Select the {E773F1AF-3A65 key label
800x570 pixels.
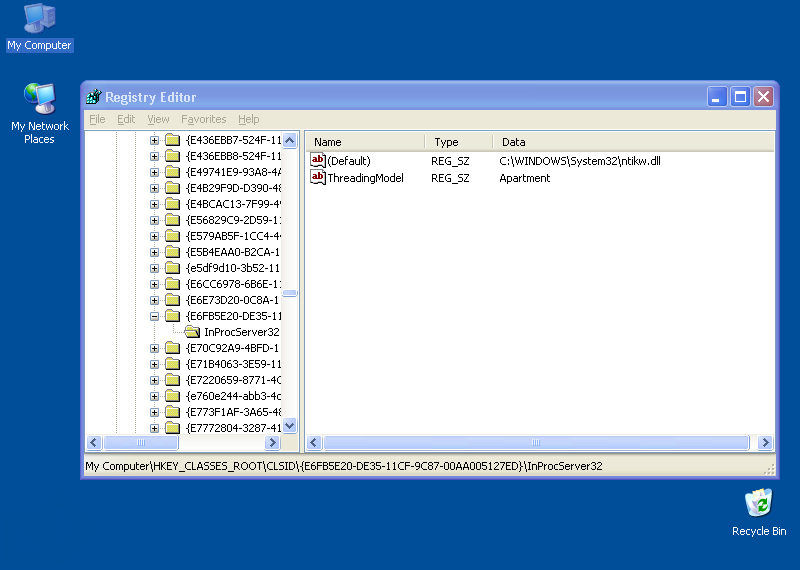tap(233, 412)
